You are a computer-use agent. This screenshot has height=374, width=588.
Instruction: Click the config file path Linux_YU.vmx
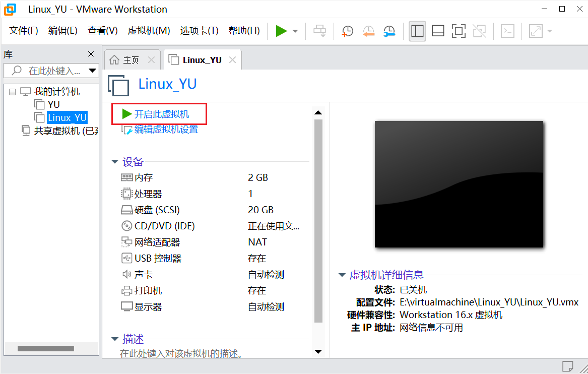pos(489,302)
